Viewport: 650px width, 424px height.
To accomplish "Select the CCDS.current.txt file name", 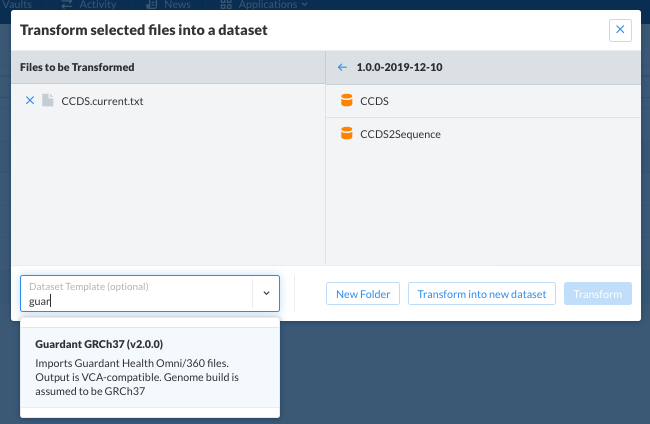I will click(x=102, y=101).
